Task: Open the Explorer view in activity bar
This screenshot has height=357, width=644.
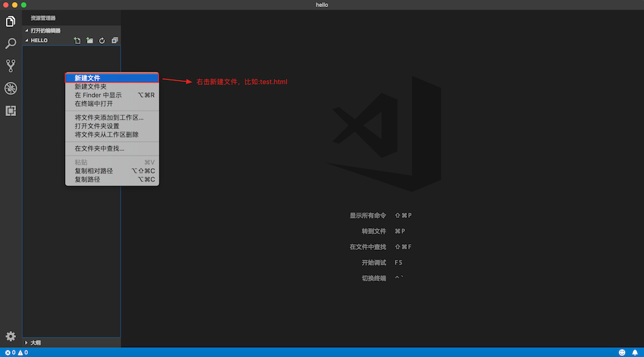Action: click(10, 22)
